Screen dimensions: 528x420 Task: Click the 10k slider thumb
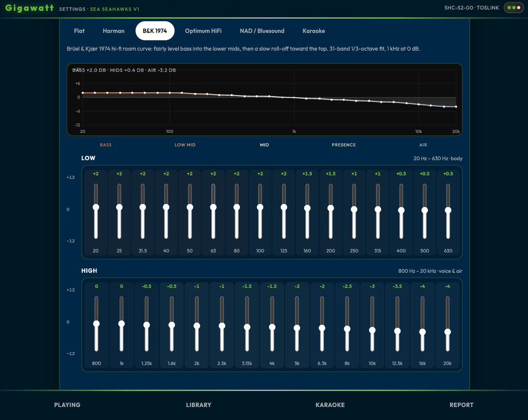pyautogui.click(x=372, y=330)
